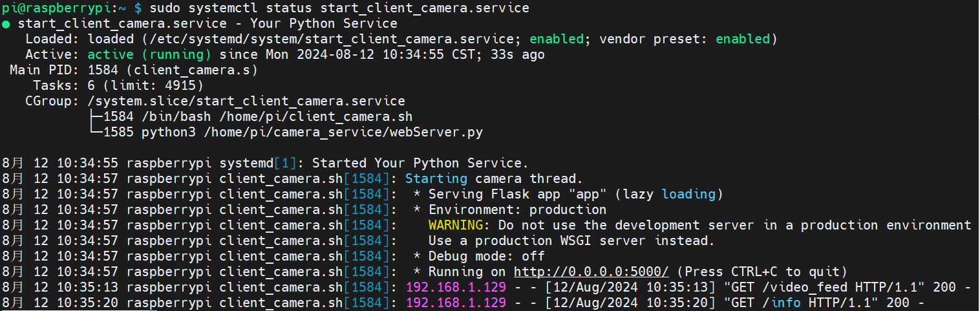Click the yellow WARNING label
Screen dimensions: 980x311
click(455, 225)
